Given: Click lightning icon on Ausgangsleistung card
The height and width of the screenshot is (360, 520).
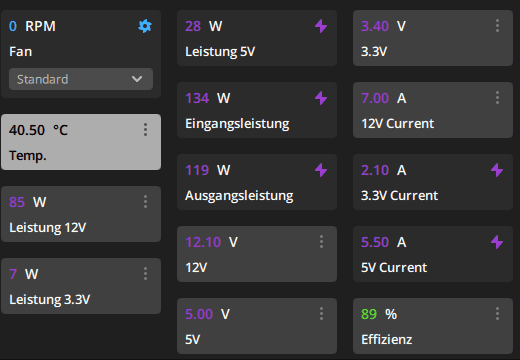Looking at the screenshot, I should [x=321, y=170].
